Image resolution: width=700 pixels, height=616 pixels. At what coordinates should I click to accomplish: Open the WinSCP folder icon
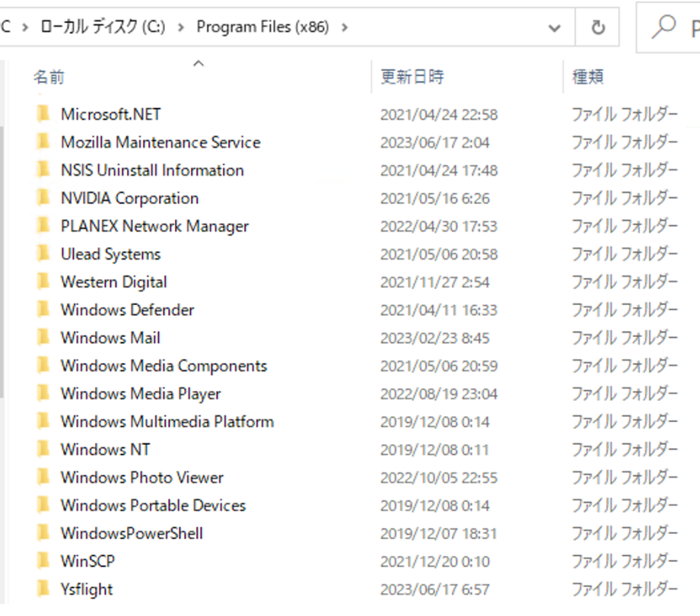click(43, 561)
